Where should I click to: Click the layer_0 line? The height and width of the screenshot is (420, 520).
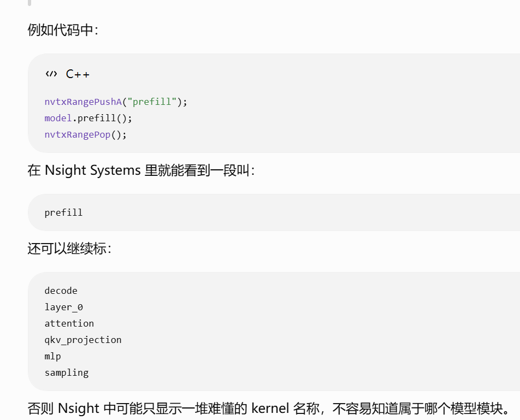point(64,307)
